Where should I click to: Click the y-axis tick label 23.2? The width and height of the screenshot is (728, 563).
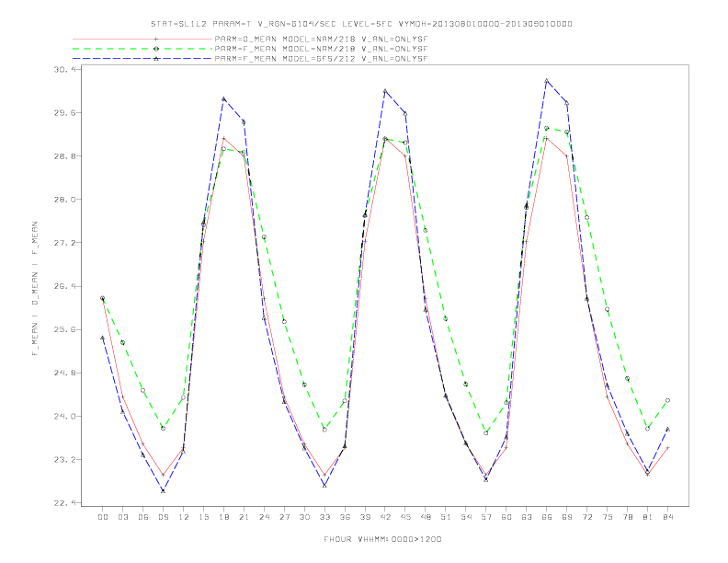point(63,460)
